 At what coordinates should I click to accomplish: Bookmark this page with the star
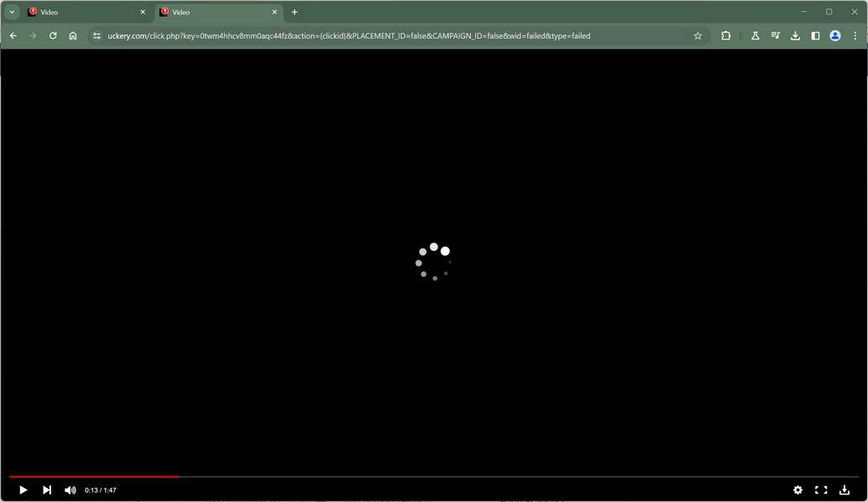698,35
